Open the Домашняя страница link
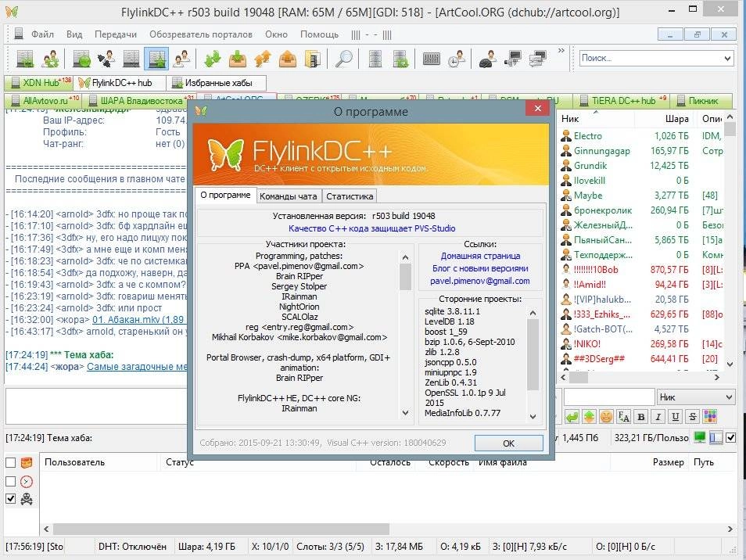 tap(480, 256)
